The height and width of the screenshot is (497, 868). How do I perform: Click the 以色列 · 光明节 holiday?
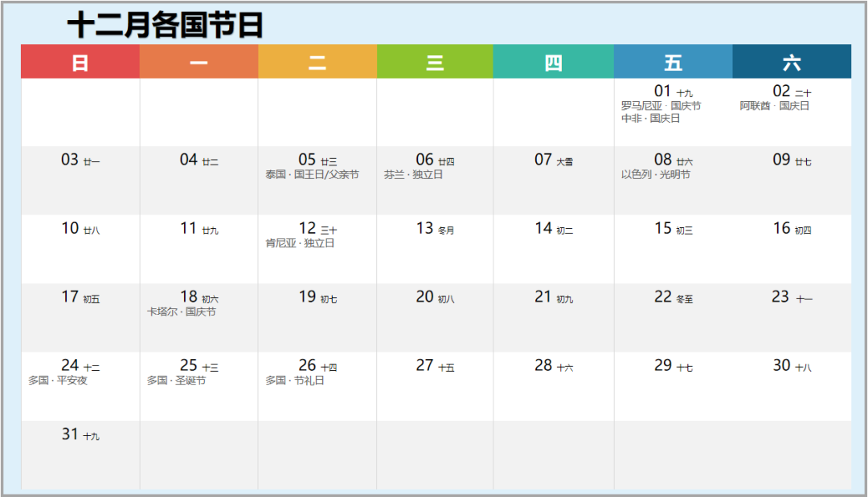(x=655, y=175)
